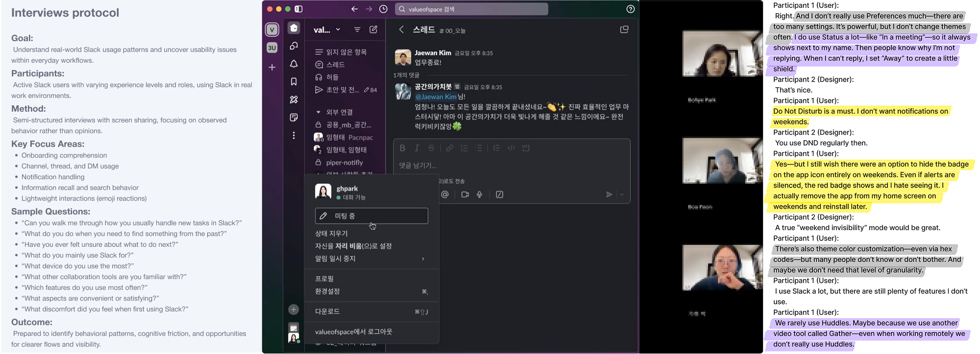
Task: Choose 상태 지우기 in the profile menu
Action: (331, 234)
